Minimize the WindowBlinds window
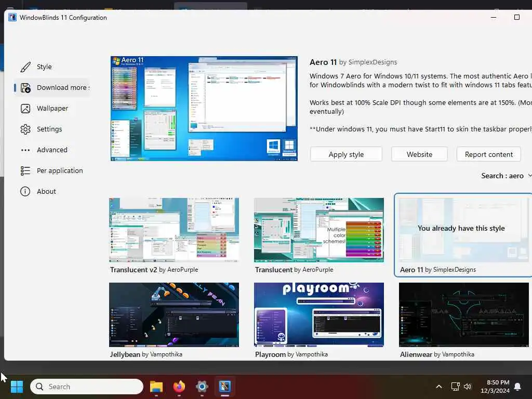Viewport: 532px width, 399px height. tap(494, 17)
